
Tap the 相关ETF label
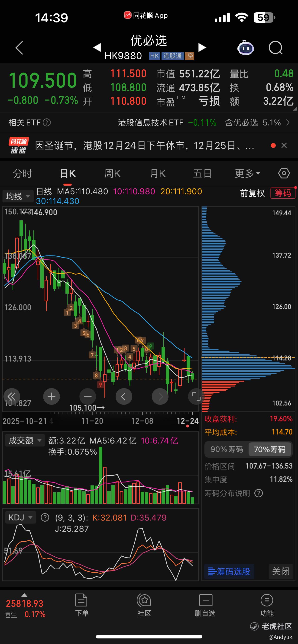tap(25, 122)
